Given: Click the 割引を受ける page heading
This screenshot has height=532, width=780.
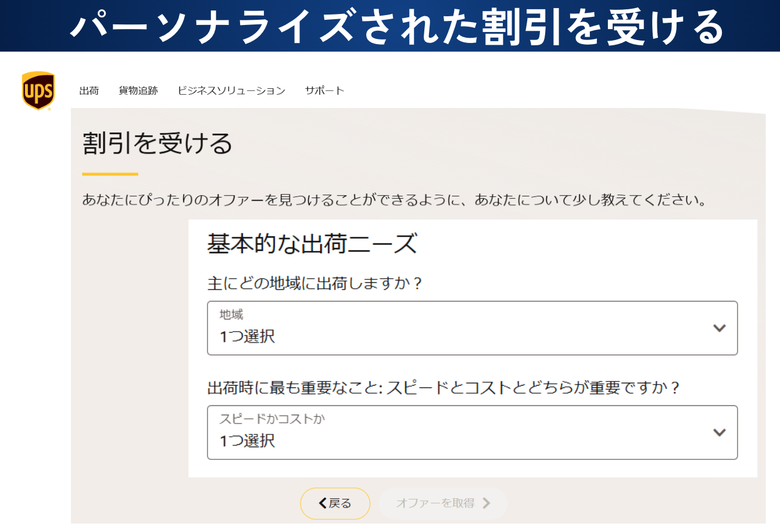Looking at the screenshot, I should tap(158, 143).
